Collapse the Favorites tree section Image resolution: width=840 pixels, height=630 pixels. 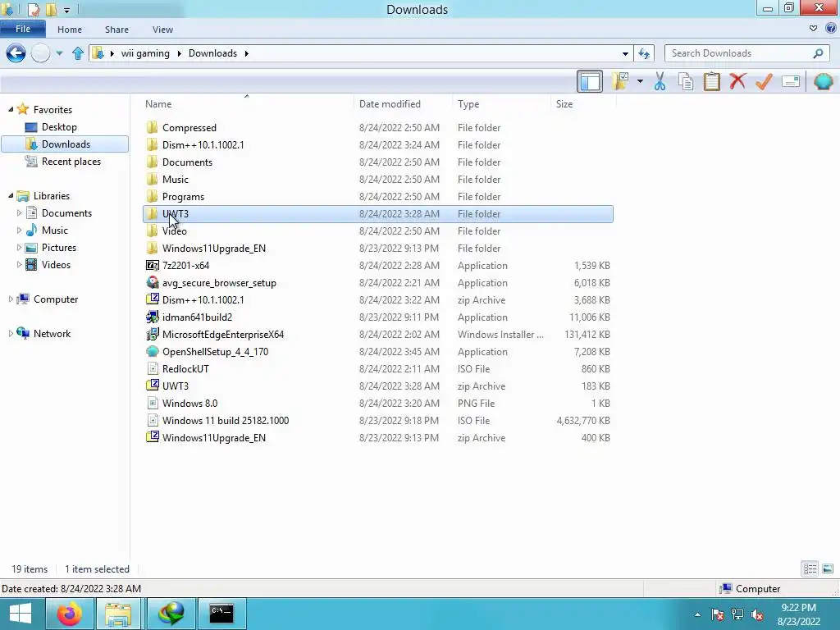point(11,109)
